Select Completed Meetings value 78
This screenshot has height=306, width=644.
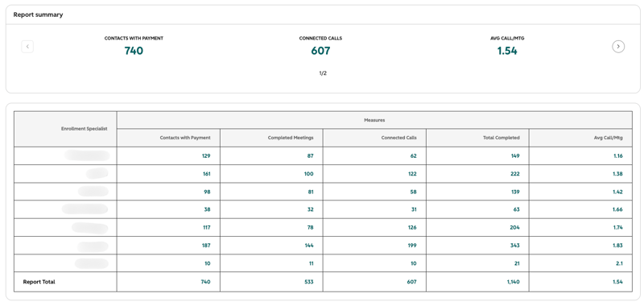[x=311, y=228]
